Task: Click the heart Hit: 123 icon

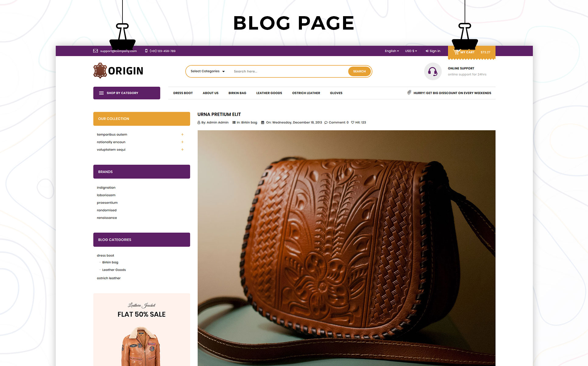Action: point(352,123)
